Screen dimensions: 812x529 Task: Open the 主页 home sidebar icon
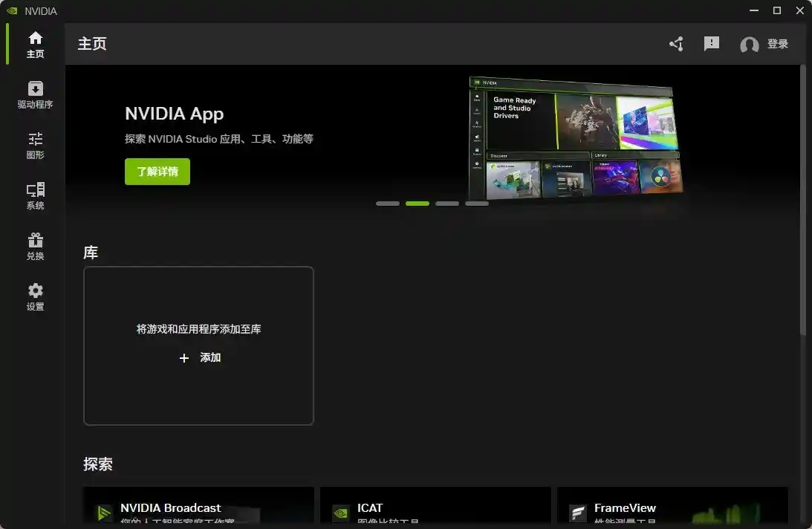35,45
